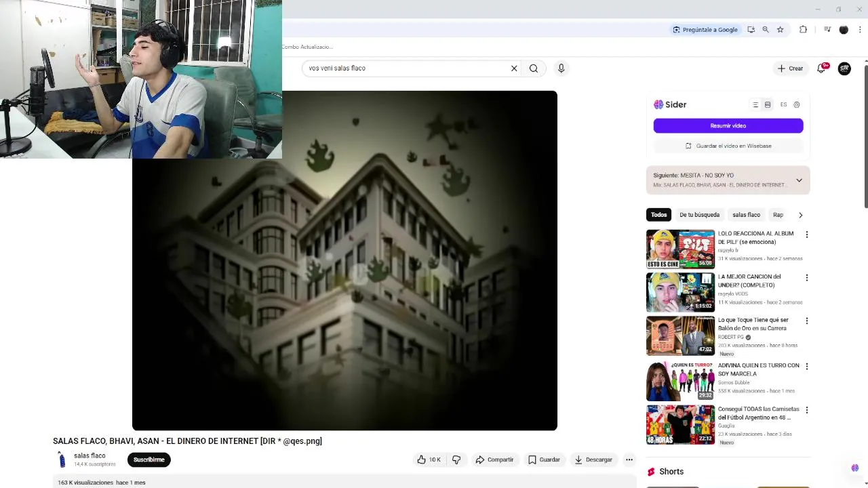The image size is (868, 488).
Task: Click ADIVINA QUIEN ES TURRO title link
Action: [x=758, y=369]
